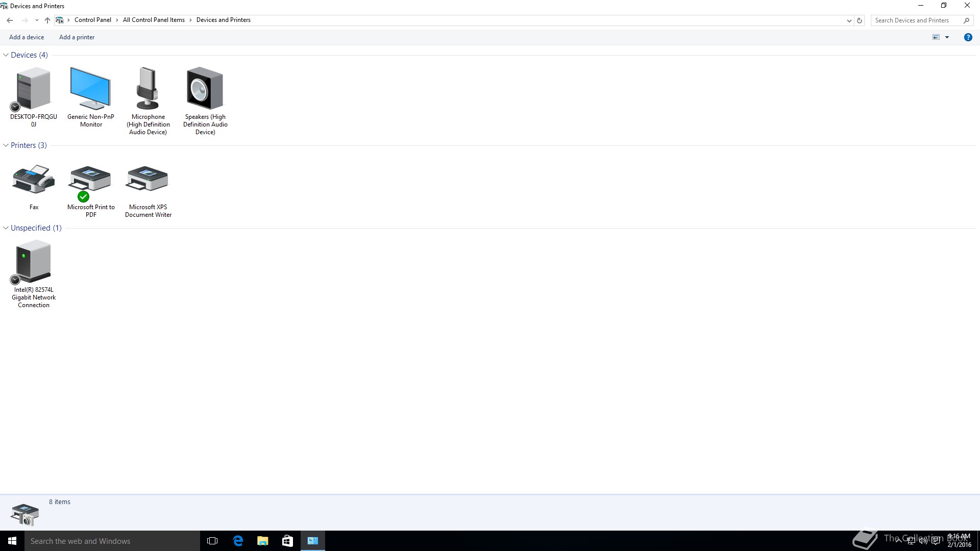This screenshot has height=551, width=980.
Task: Select the Microsoft Print to PDF printer
Action: click(90, 180)
